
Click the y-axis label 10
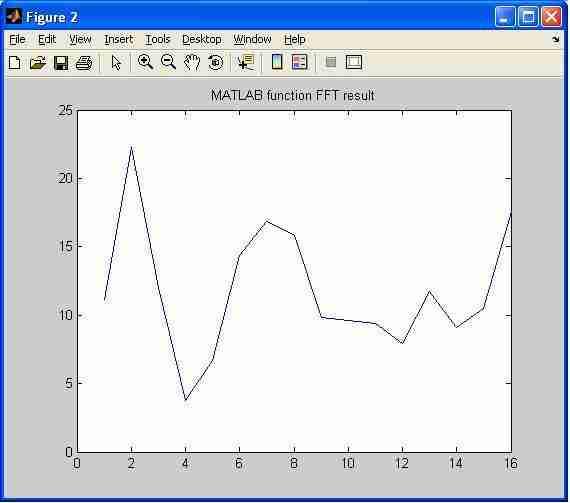tap(65, 315)
